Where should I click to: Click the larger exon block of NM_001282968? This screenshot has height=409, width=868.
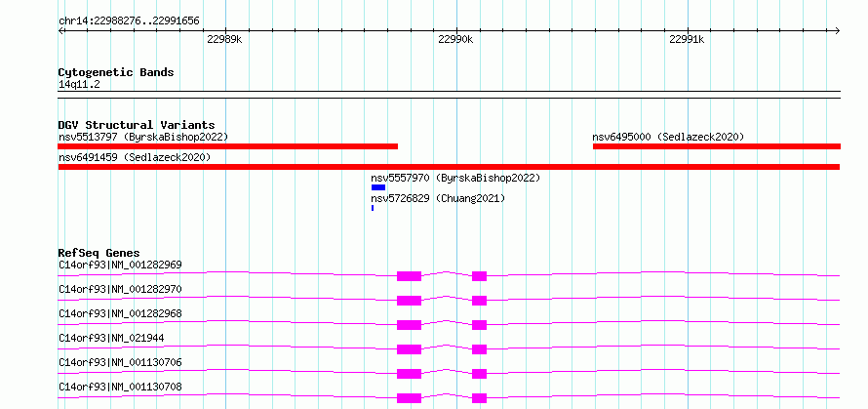pyautogui.click(x=409, y=325)
